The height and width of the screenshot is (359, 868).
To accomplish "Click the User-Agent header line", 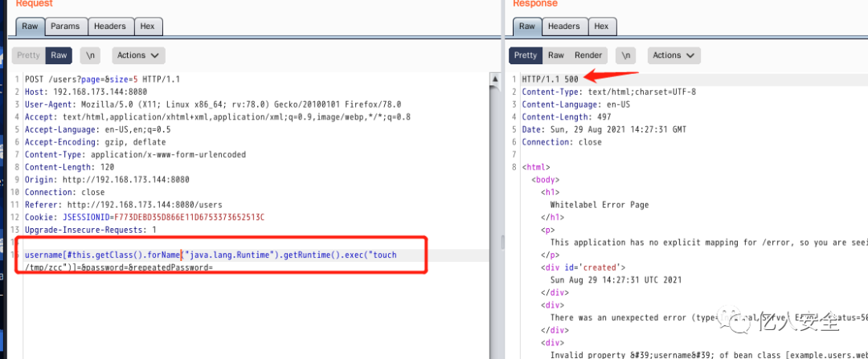I will pos(213,104).
